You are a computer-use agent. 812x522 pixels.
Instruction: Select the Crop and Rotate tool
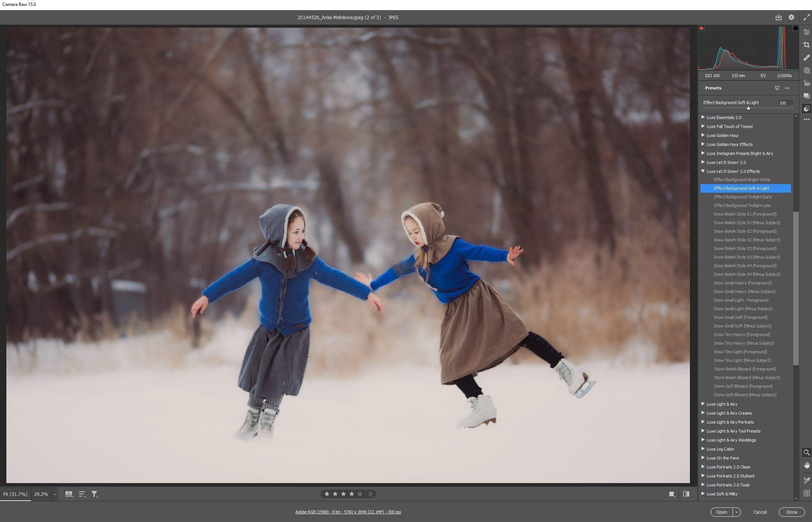pos(807,44)
